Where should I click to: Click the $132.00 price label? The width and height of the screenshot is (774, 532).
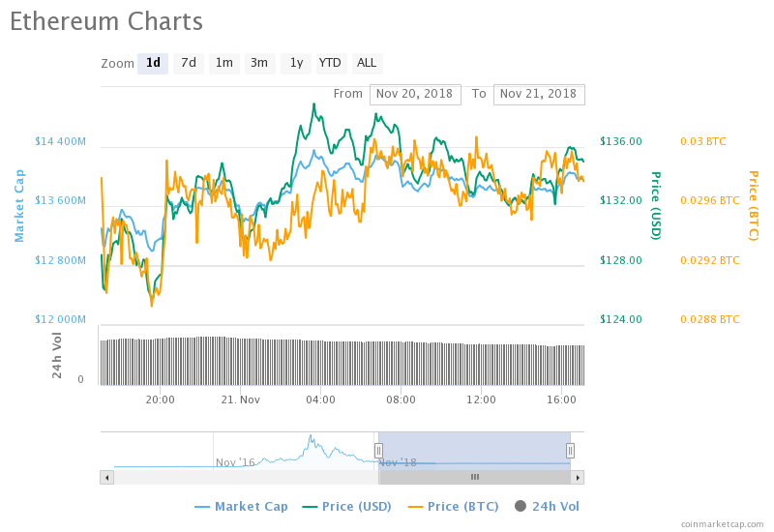click(621, 200)
